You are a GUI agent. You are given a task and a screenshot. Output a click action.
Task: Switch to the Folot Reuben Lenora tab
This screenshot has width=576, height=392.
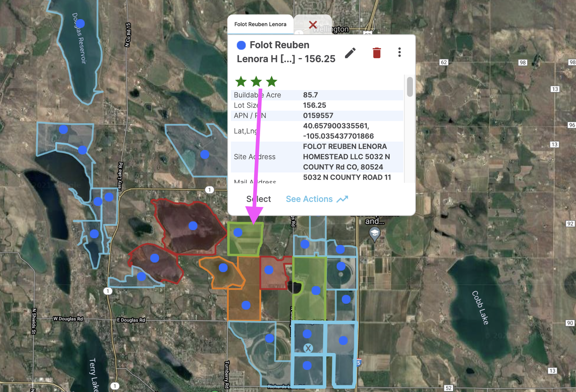click(261, 24)
